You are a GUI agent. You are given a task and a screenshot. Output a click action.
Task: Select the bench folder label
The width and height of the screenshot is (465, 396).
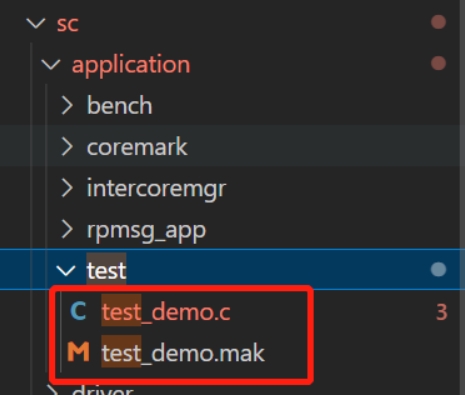[120, 105]
